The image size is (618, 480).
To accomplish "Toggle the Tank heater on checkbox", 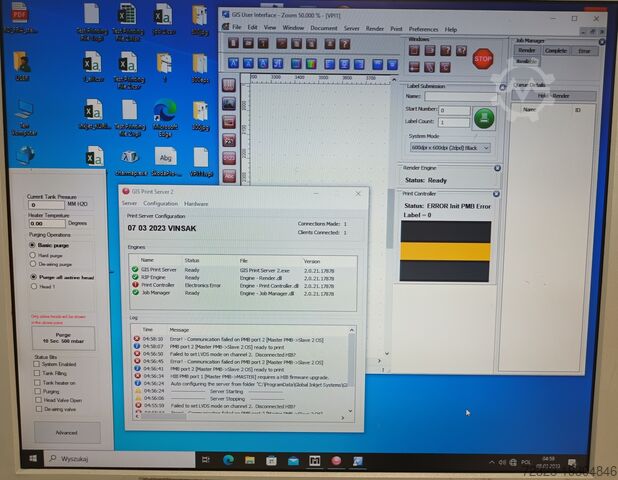I will 38,382.
